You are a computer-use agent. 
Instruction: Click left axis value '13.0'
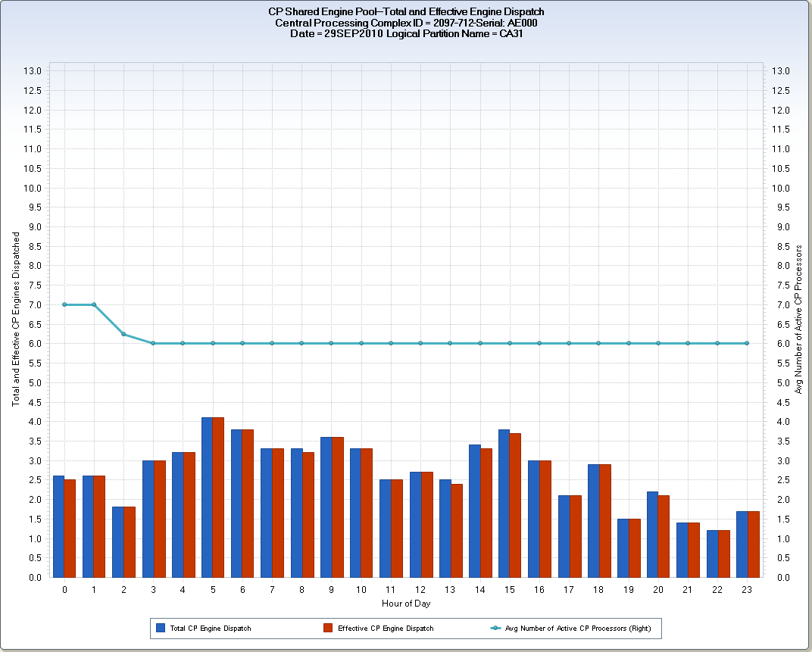32,71
